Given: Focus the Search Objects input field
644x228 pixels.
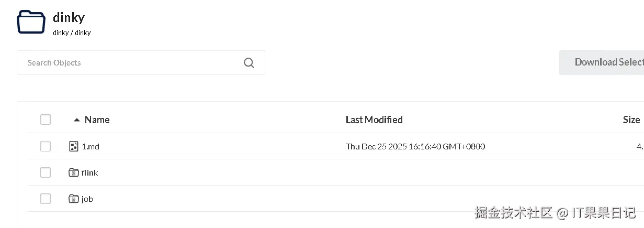Looking at the screenshot, I should [x=131, y=63].
